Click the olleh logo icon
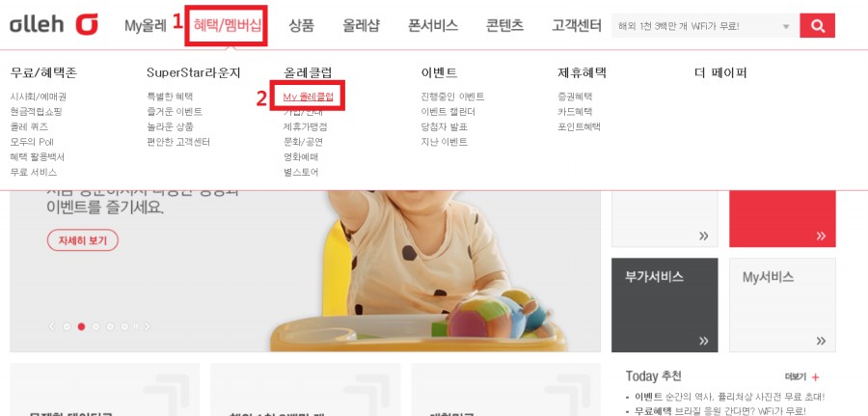Viewport: 868px width, 416px height. (87, 25)
